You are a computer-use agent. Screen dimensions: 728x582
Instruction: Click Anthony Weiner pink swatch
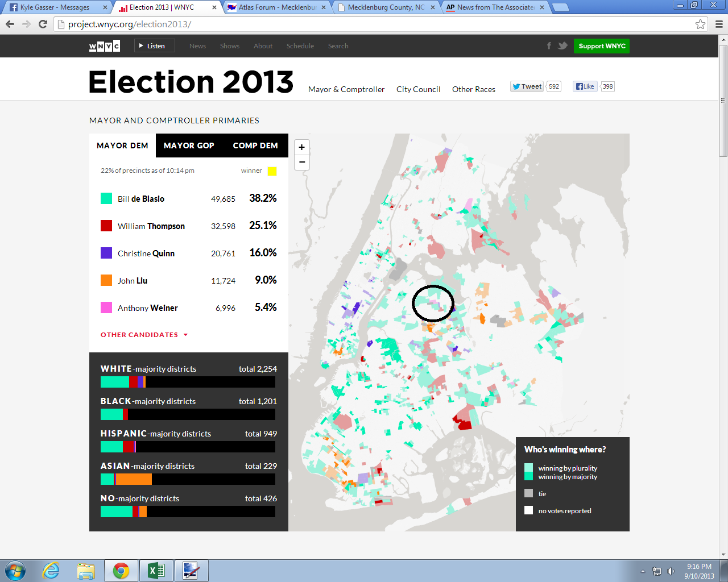click(106, 307)
